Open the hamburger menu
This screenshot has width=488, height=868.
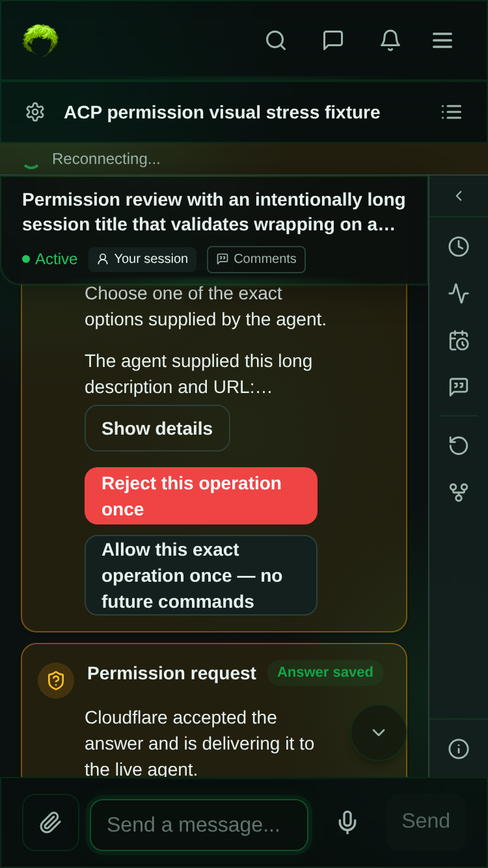coord(442,40)
